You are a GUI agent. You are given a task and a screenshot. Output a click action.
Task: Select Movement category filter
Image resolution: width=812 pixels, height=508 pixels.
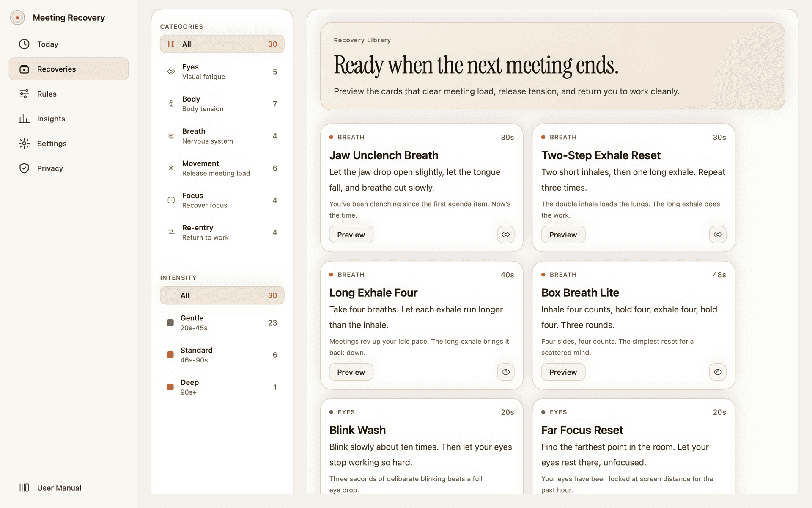[222, 168]
